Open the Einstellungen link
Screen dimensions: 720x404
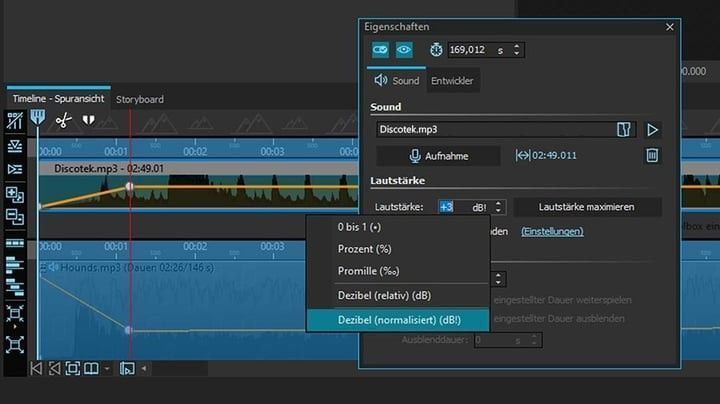coord(552,231)
